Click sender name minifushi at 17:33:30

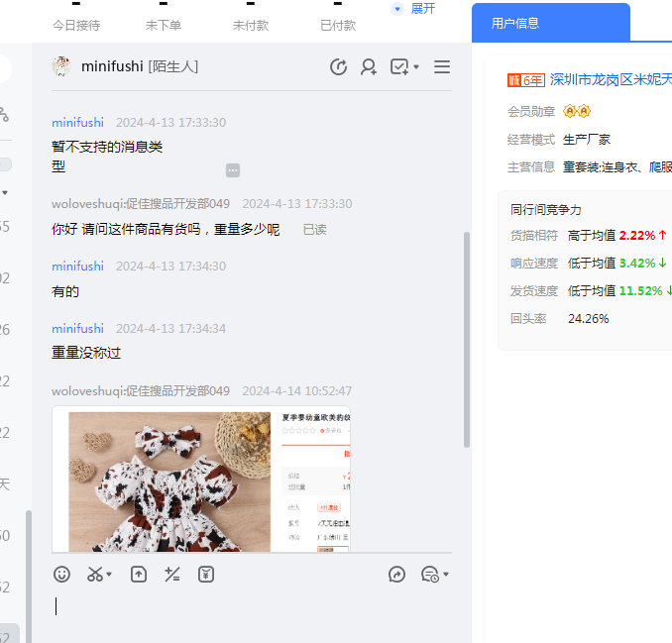[x=77, y=123]
